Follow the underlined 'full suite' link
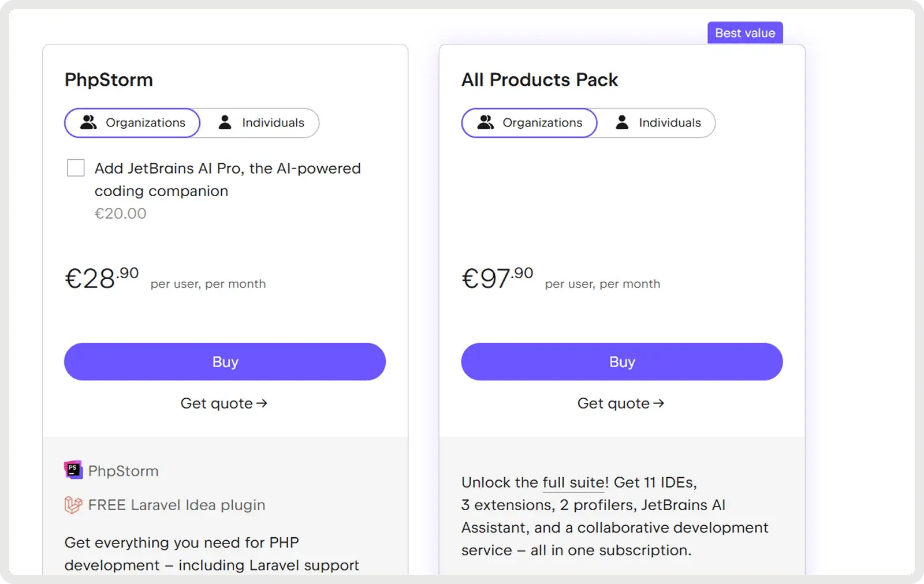This screenshot has width=924, height=584. (573, 482)
